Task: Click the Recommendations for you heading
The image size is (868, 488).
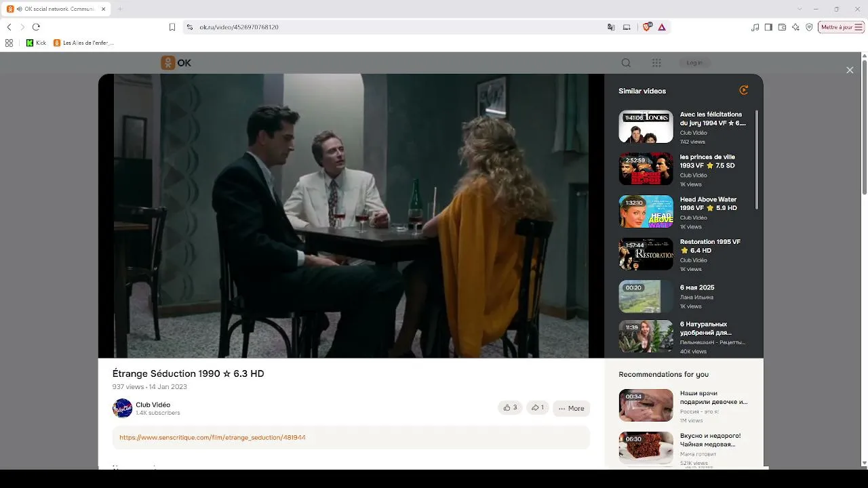Action: 663,374
